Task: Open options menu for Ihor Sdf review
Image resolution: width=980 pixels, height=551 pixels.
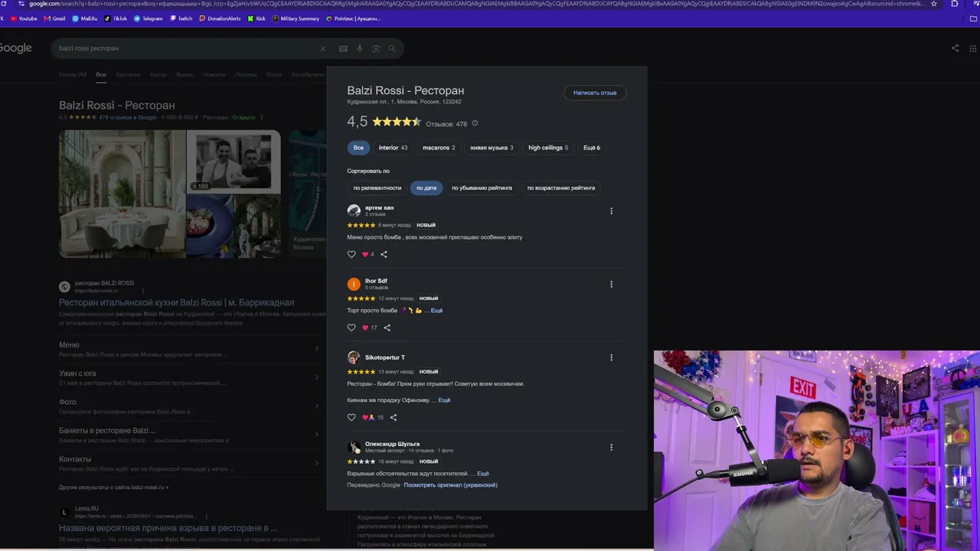Action: [x=611, y=284]
